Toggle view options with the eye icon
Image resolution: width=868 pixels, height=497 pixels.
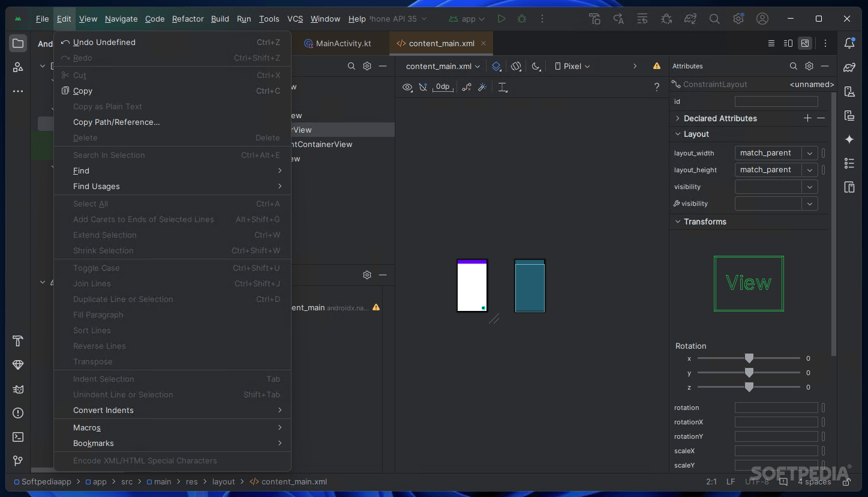coord(407,87)
